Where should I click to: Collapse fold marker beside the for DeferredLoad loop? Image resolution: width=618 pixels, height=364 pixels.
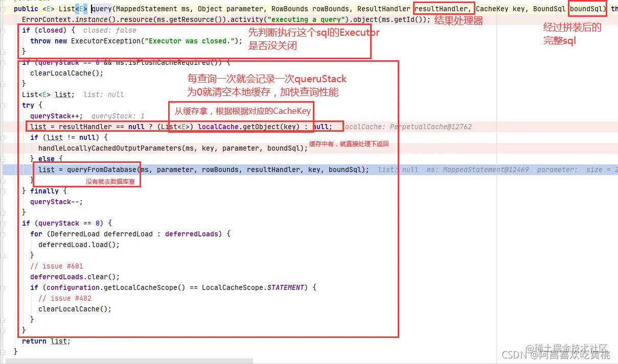4,234
